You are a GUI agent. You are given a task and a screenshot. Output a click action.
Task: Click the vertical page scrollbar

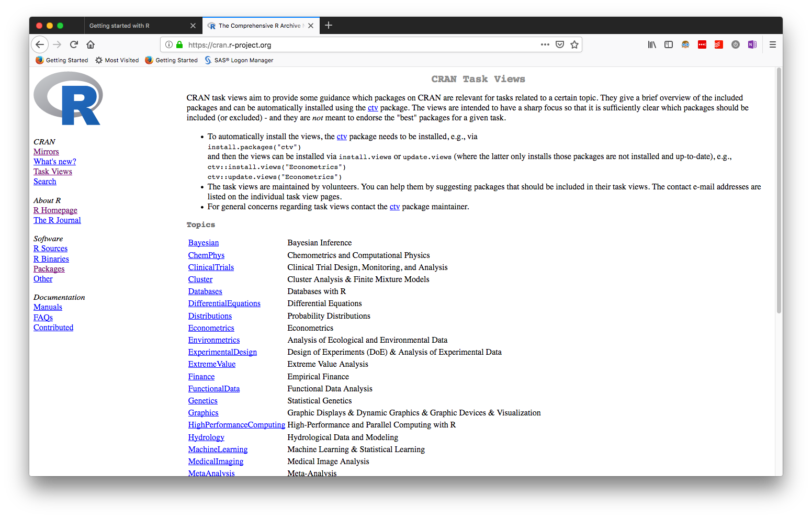pyautogui.click(x=779, y=191)
